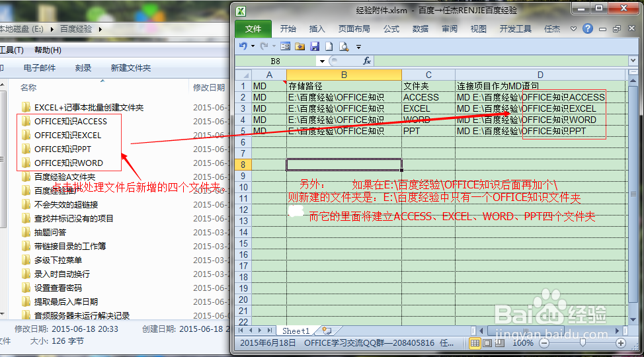Click the form icon next to Redo

pyautogui.click(x=285, y=46)
